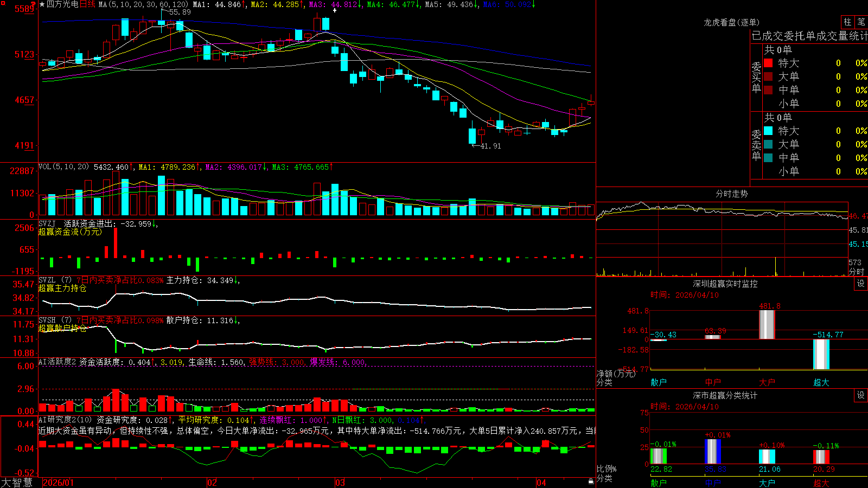Click the 深市超赢分类统计 panel title
The image size is (868, 488).
pos(725,395)
